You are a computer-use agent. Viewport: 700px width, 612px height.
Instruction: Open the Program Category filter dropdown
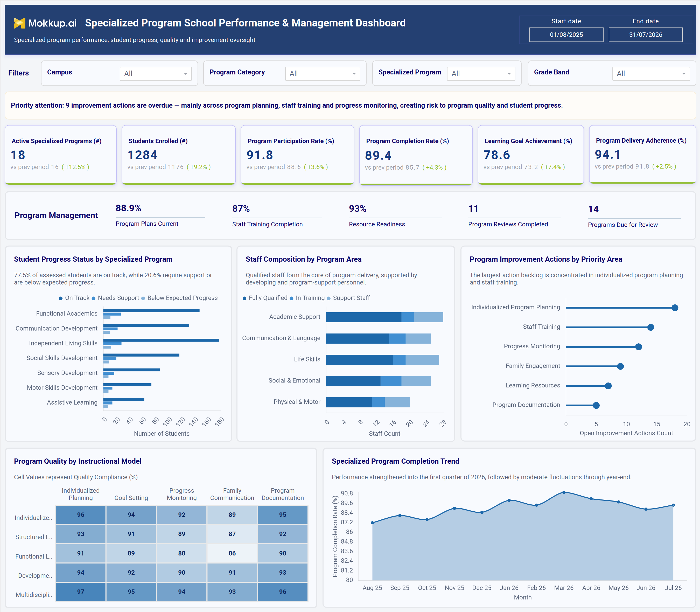click(323, 73)
